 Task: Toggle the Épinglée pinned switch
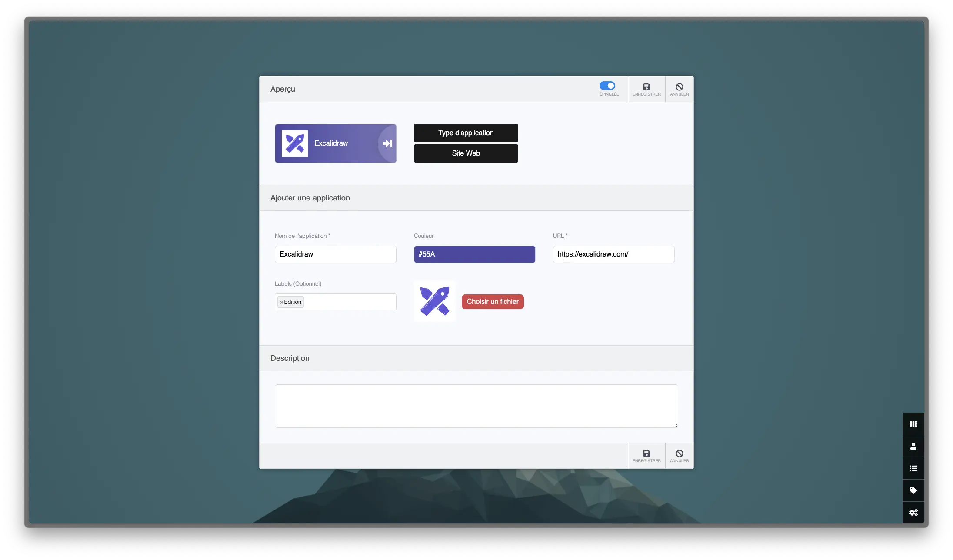click(607, 86)
